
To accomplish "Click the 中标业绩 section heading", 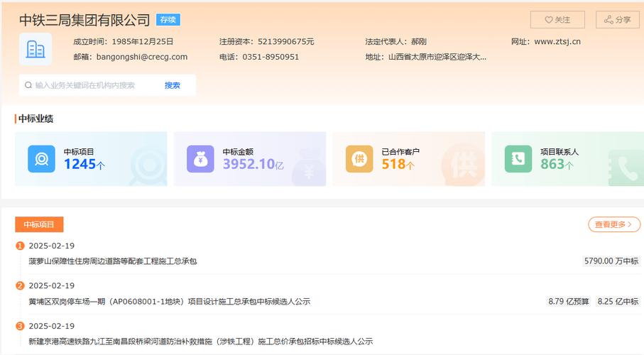I will pyautogui.click(x=36, y=119).
